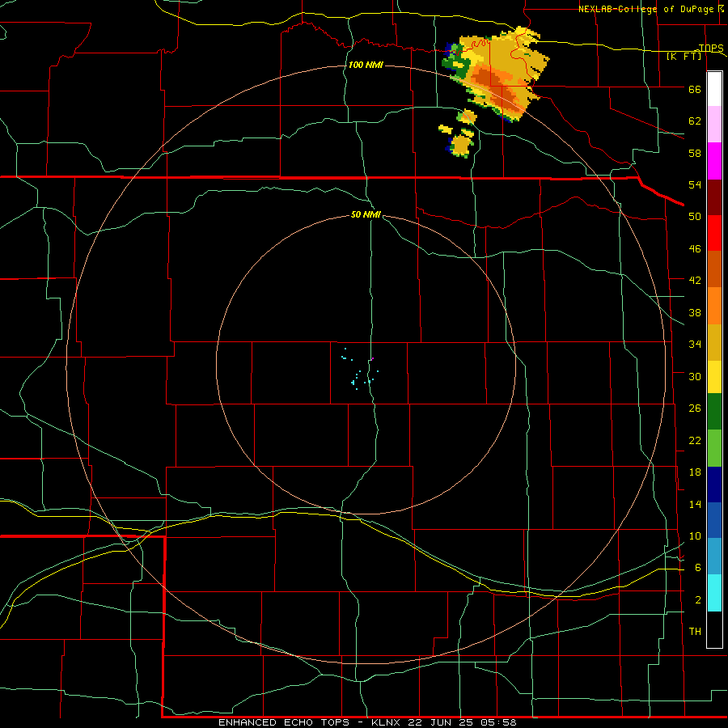
Task: Pick the bright orange legend swatch
Action: pos(714,306)
